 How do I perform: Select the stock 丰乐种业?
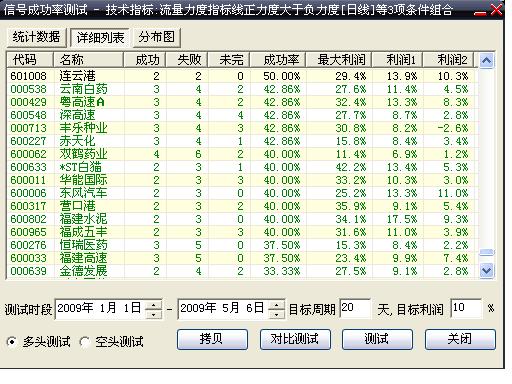83,128
